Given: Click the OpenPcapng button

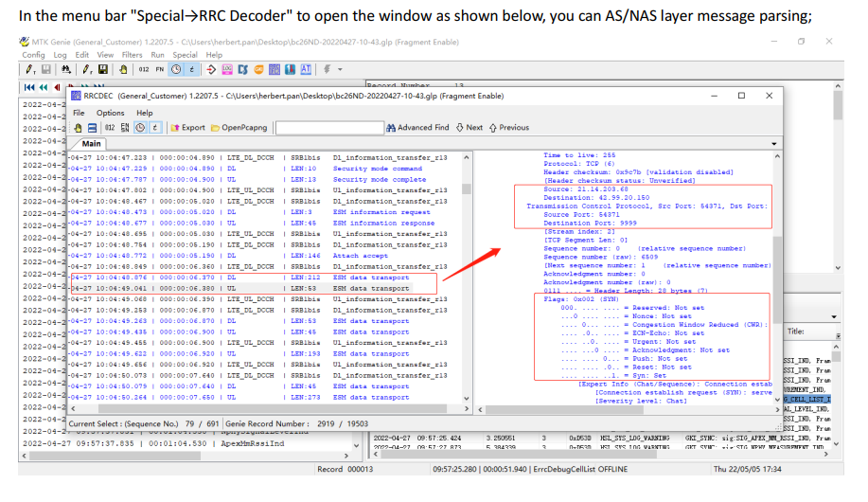Looking at the screenshot, I should [239, 128].
